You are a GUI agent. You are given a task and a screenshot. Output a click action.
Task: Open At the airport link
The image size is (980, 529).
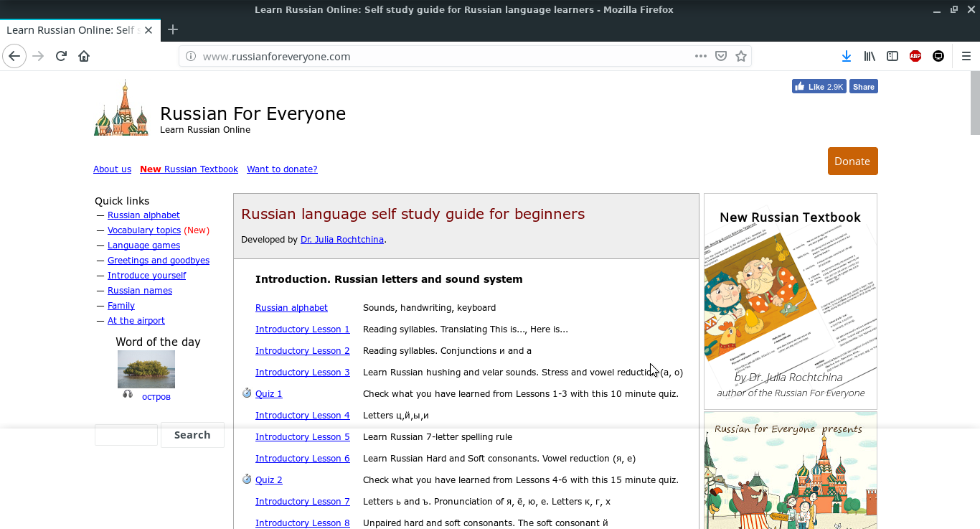click(136, 321)
